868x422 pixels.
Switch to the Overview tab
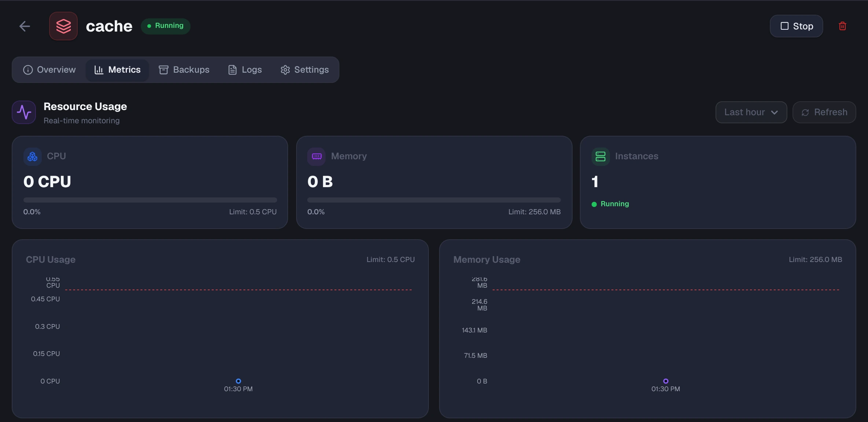tap(49, 70)
